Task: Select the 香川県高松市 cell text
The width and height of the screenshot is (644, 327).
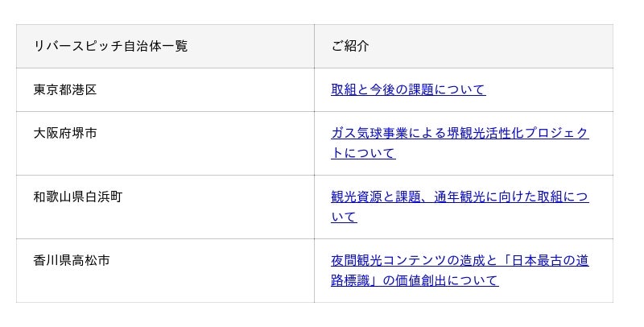Action: (x=72, y=260)
